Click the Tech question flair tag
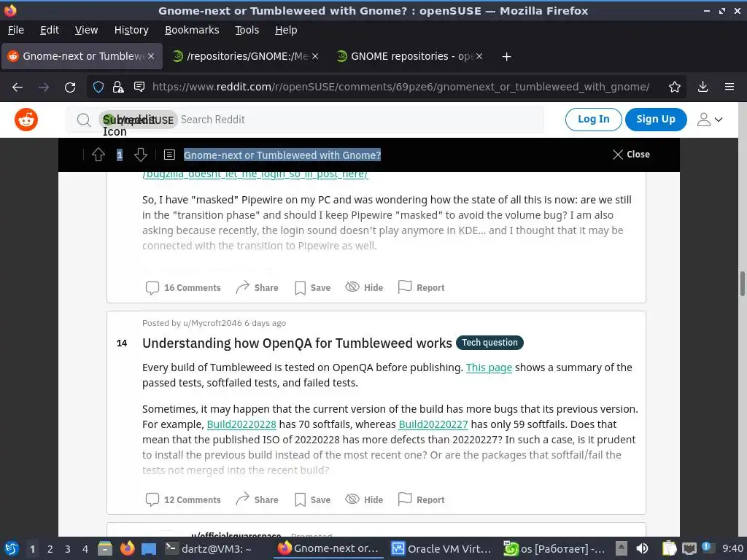The image size is (747, 560). (x=489, y=343)
